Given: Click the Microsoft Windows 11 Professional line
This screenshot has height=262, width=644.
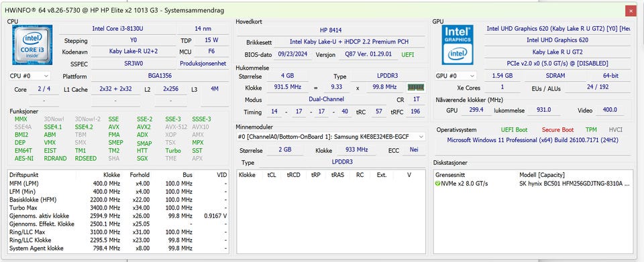Looking at the screenshot, I should click(532, 140).
